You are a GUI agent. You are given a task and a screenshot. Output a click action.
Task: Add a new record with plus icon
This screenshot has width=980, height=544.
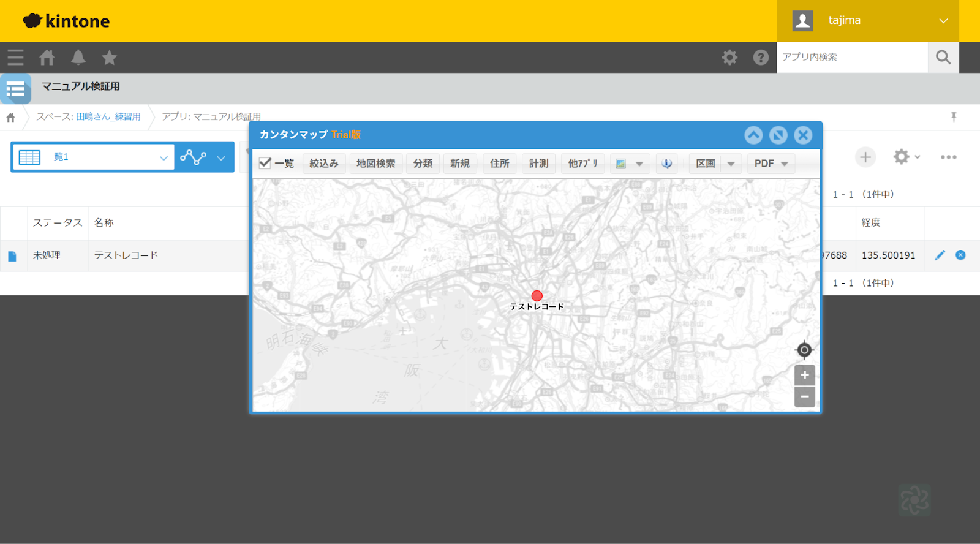[865, 157]
